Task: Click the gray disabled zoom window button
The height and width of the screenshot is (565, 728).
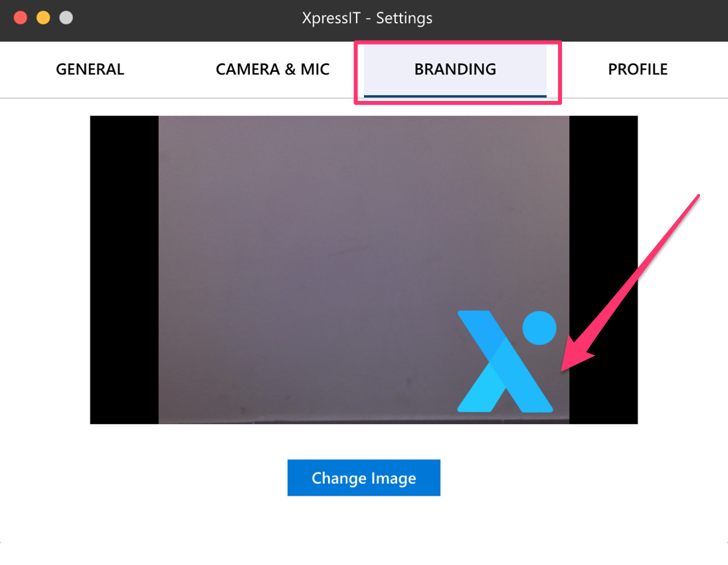Action: tap(66, 18)
